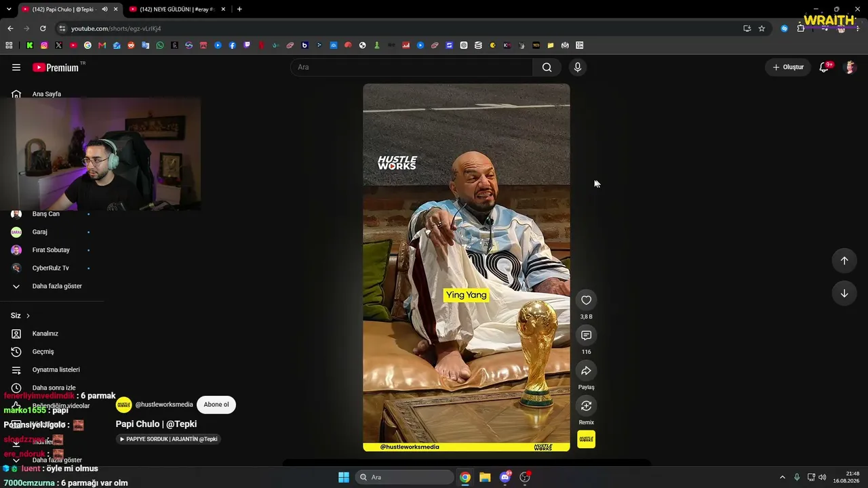This screenshot has width=868, height=488.
Task: Open the WhatsApp bookmark
Action: point(160,45)
